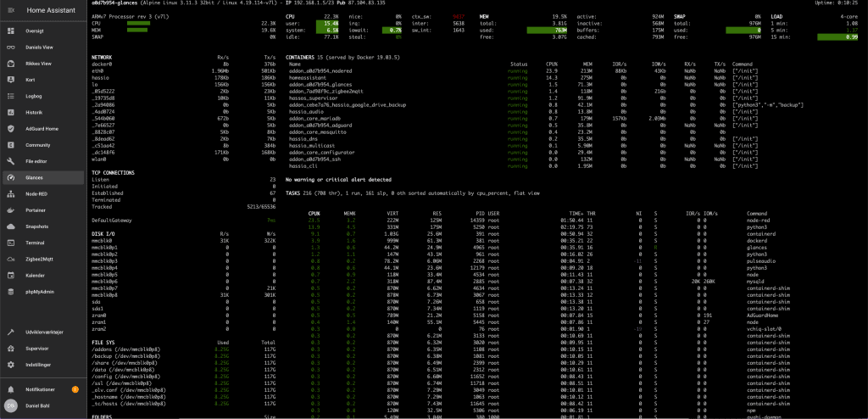The width and height of the screenshot is (868, 419).
Task: Select the docker0 network interface row
Action: coord(184,64)
